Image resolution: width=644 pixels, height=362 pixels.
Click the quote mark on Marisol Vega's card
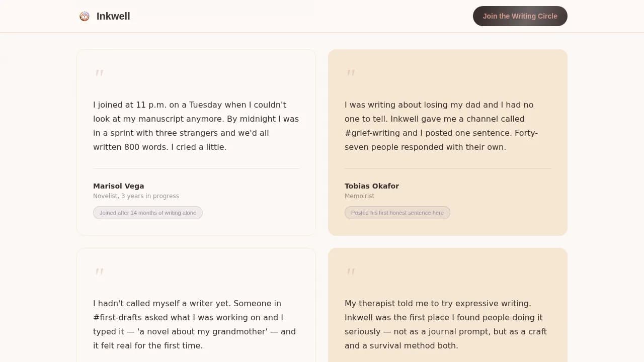click(x=99, y=73)
